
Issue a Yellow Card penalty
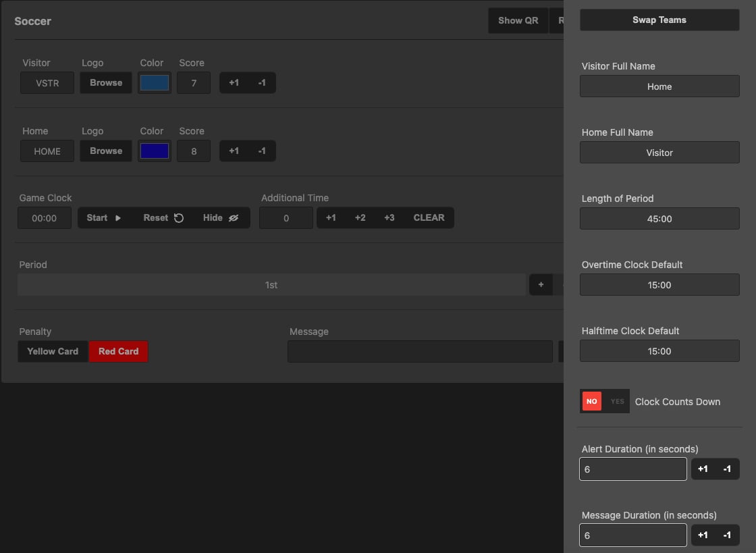pos(53,352)
